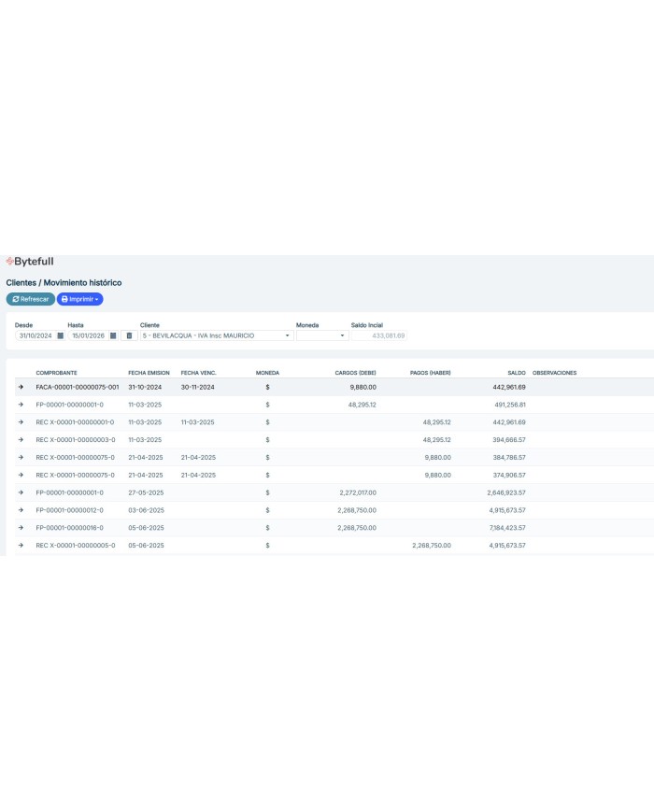Click the trash icon beside the Hasta date

(x=129, y=335)
